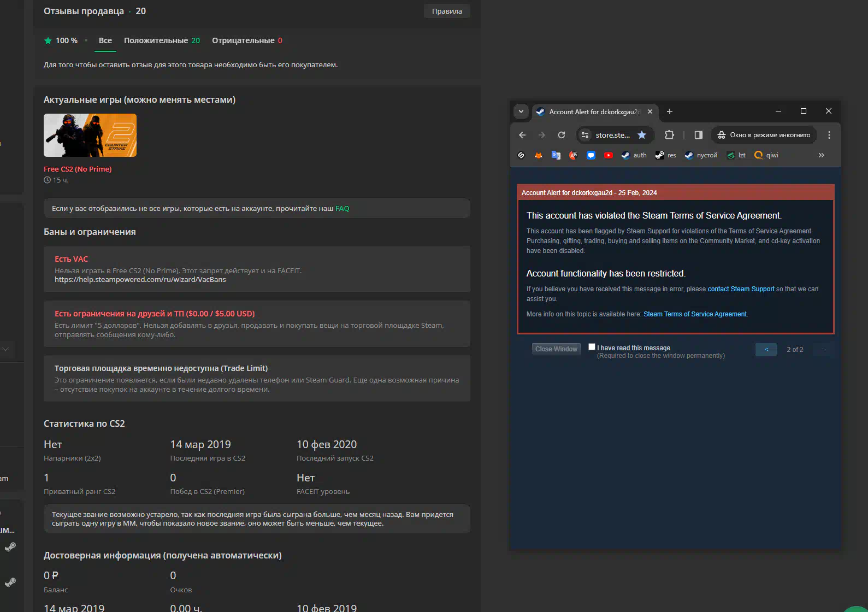Expand the hidden bookmarks chevron
868x612 pixels.
click(821, 155)
